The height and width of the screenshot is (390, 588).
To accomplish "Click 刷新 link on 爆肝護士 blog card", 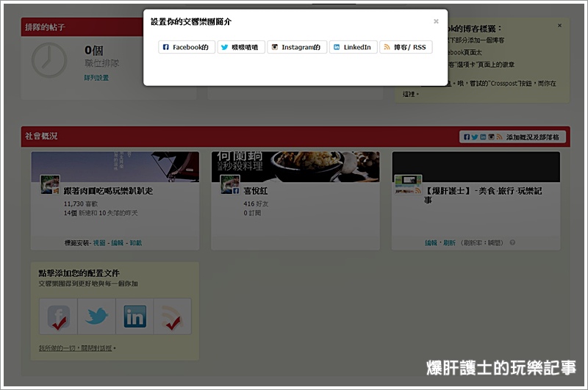I will pyautogui.click(x=449, y=243).
